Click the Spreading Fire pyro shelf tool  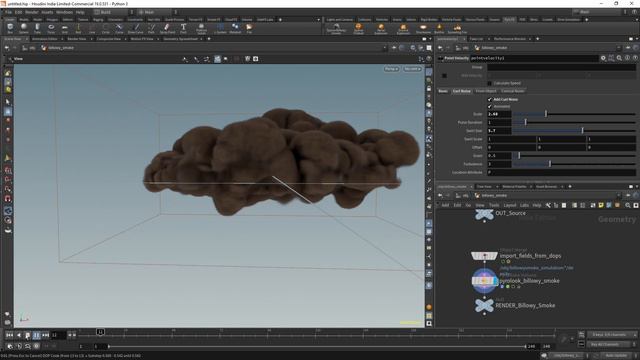(x=457, y=29)
